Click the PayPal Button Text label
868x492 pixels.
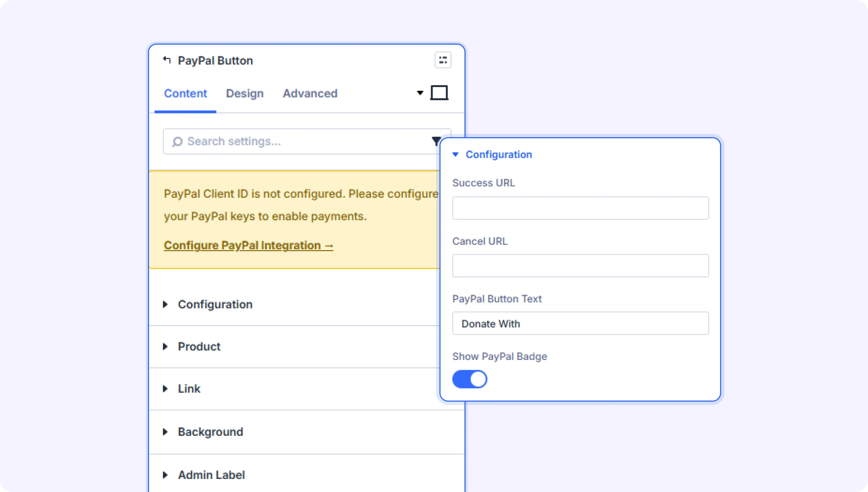tap(497, 299)
